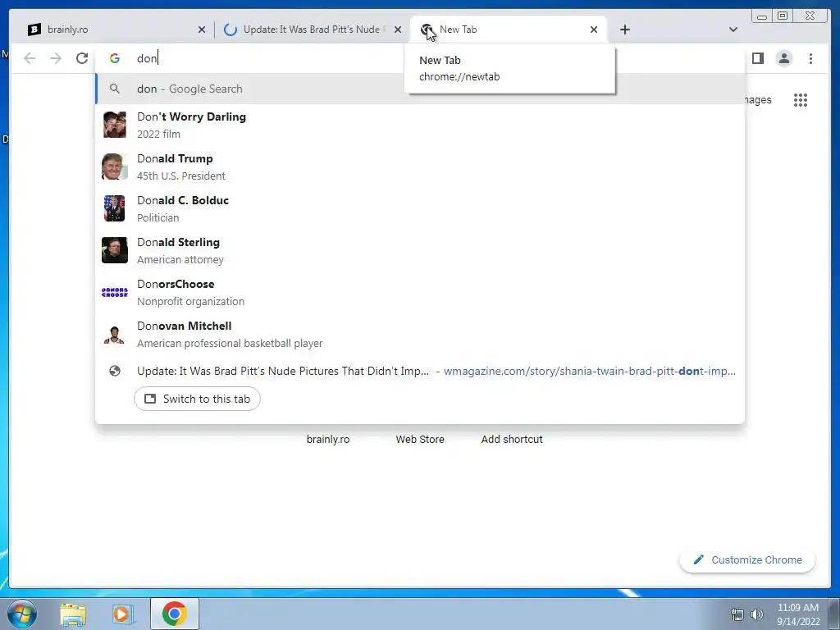840x630 pixels.
Task: Choose Donald C. Bolduc suggestion
Action: coord(421,208)
